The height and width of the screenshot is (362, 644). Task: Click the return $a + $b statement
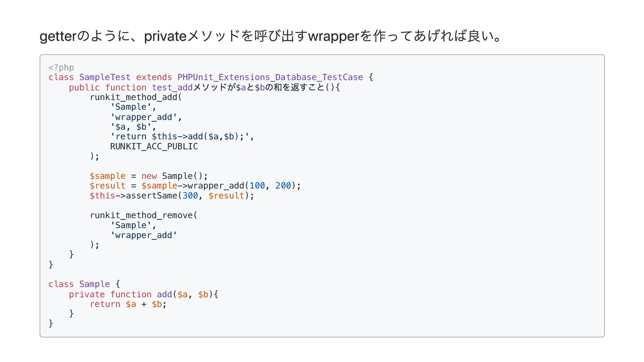click(x=128, y=304)
